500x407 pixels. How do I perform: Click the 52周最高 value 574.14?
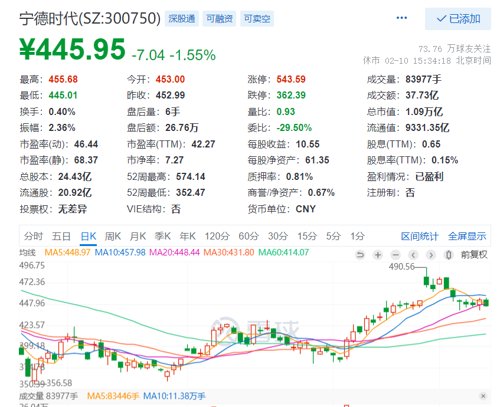(x=190, y=176)
